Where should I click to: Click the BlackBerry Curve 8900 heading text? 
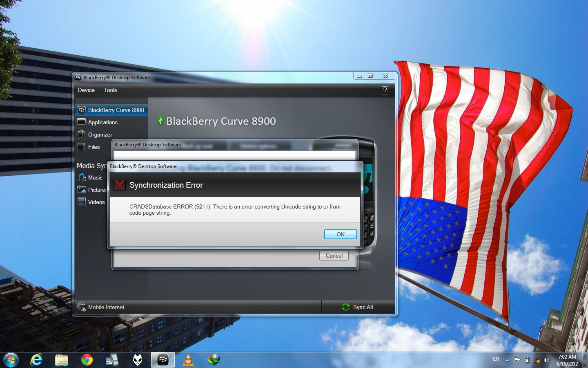coord(221,121)
